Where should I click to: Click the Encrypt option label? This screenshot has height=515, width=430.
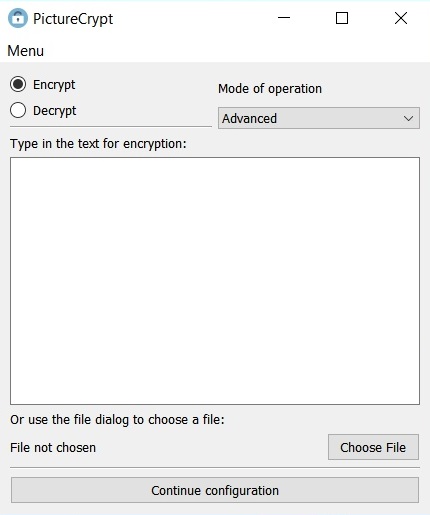[x=54, y=85]
